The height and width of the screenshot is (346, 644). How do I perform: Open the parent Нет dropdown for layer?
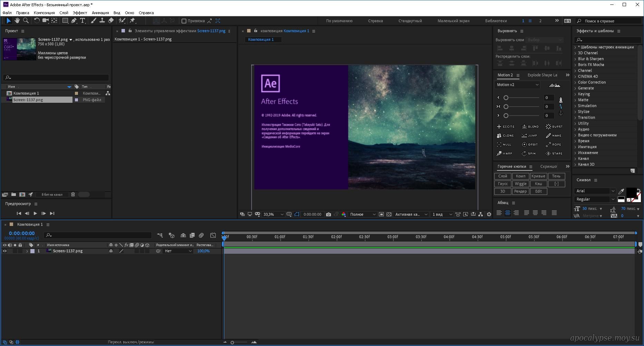[178, 251]
